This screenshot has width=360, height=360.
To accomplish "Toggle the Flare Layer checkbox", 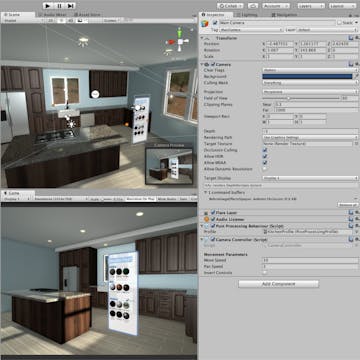I will point(213,212).
